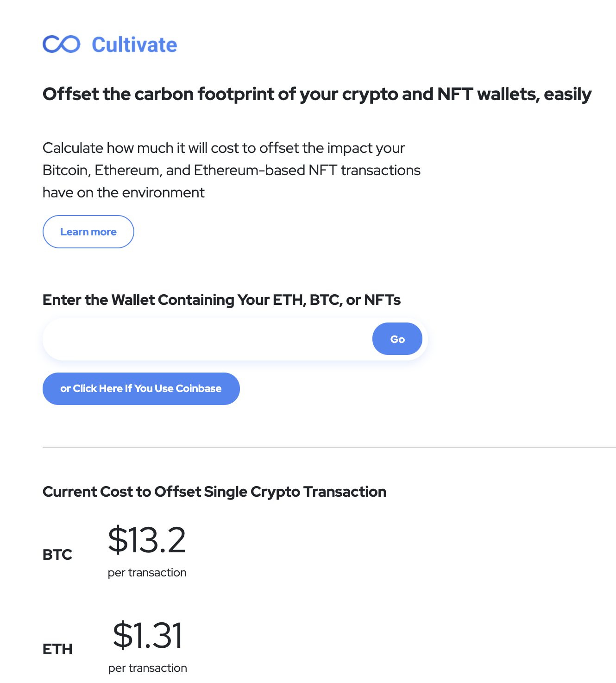Click the BTC label
The image size is (616, 683).
[x=57, y=554]
